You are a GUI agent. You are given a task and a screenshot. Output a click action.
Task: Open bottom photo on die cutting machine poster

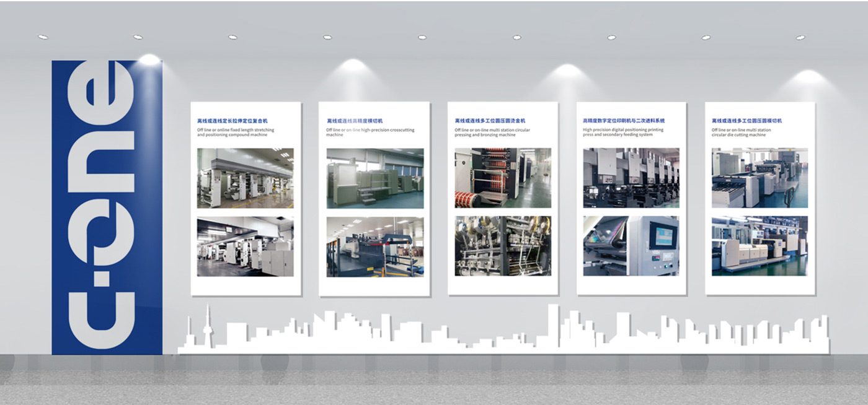tap(759, 246)
